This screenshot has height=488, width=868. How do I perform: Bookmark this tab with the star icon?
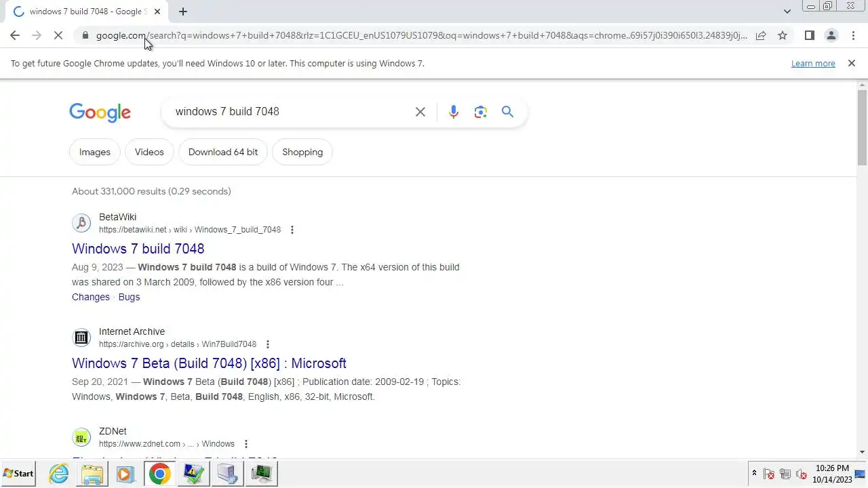(783, 35)
